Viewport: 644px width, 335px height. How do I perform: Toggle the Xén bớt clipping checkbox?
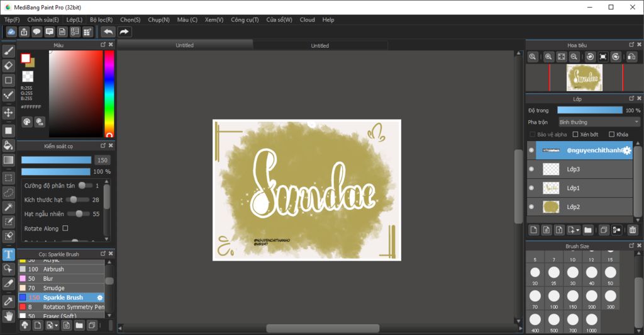click(x=575, y=134)
